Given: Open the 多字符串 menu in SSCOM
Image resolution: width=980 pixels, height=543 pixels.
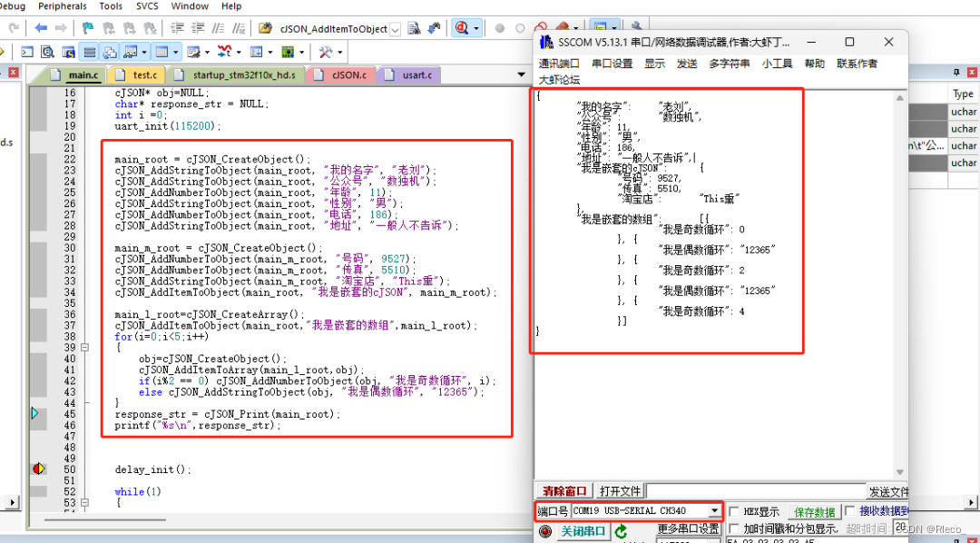Looking at the screenshot, I should coord(729,64).
